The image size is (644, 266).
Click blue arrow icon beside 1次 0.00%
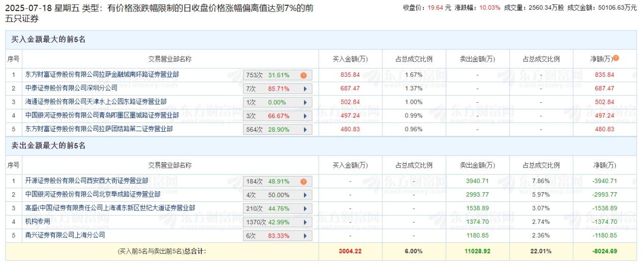[x=305, y=102]
